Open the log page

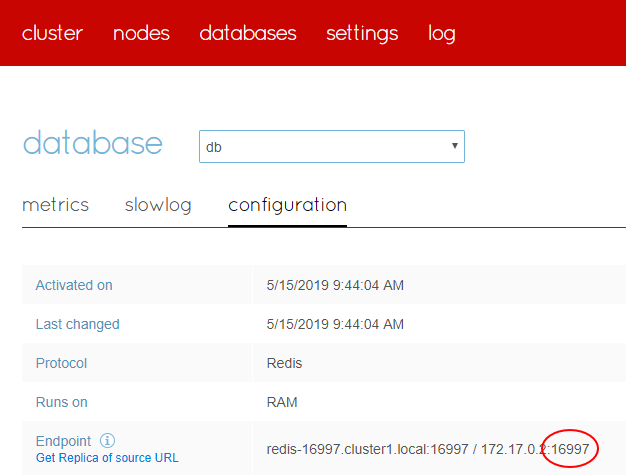(442, 33)
